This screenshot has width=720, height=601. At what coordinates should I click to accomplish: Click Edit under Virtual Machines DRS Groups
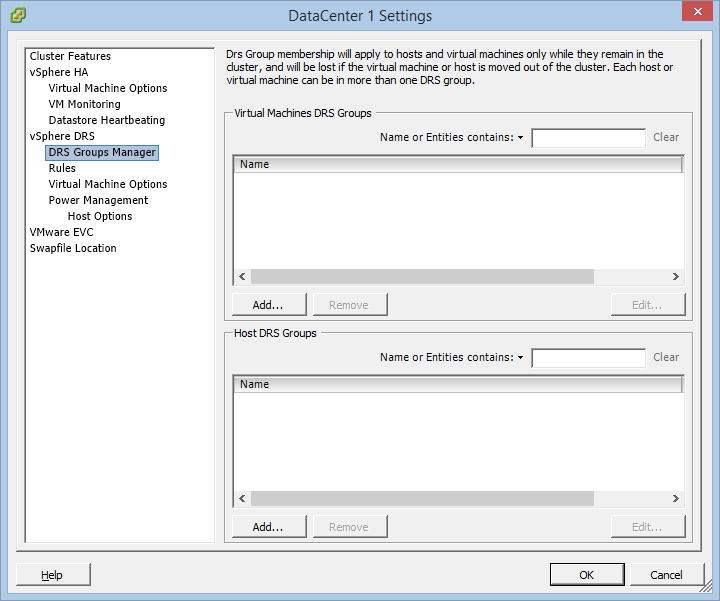click(x=647, y=305)
